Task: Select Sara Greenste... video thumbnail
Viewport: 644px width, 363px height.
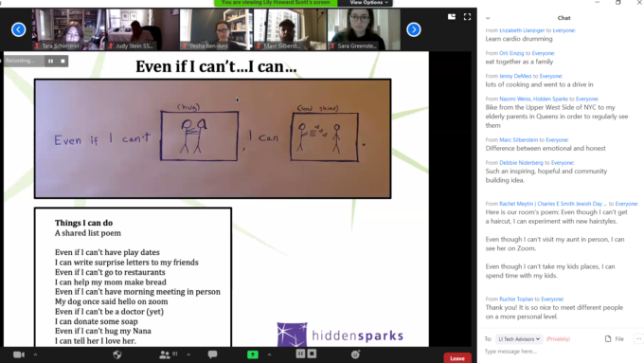Action: tap(365, 29)
